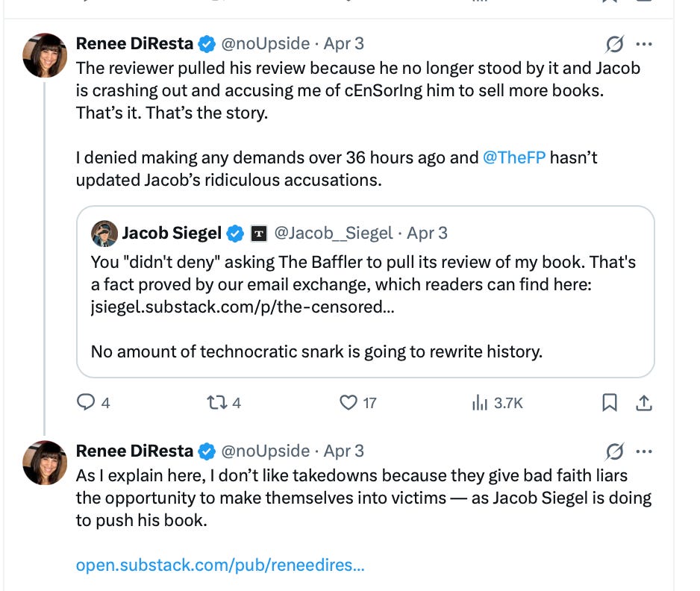
Task: View analytics showing 3.7K views
Action: 478,403
